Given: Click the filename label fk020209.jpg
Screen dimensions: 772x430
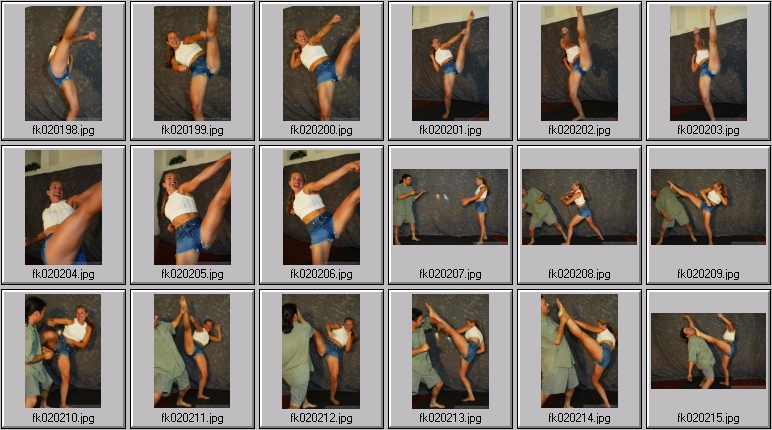Looking at the screenshot, I should [x=708, y=274].
